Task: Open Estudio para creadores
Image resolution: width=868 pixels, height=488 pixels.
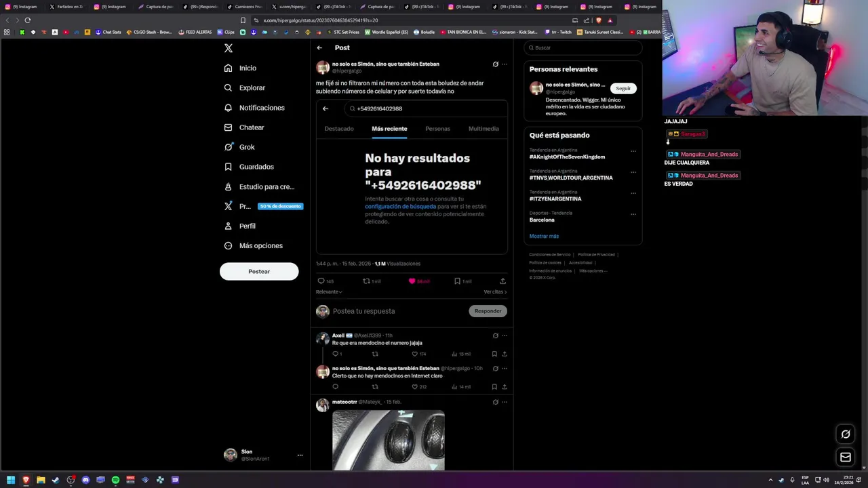Action: (260, 186)
